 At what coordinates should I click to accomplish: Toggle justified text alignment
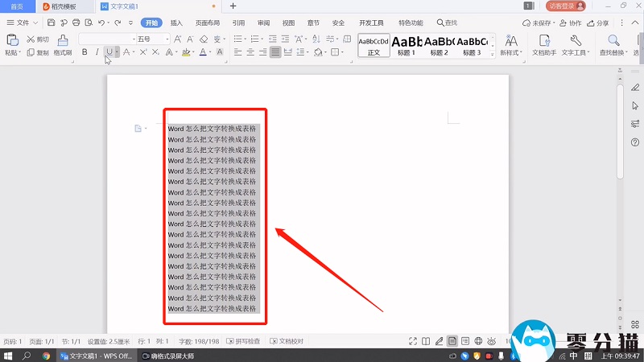click(x=275, y=52)
